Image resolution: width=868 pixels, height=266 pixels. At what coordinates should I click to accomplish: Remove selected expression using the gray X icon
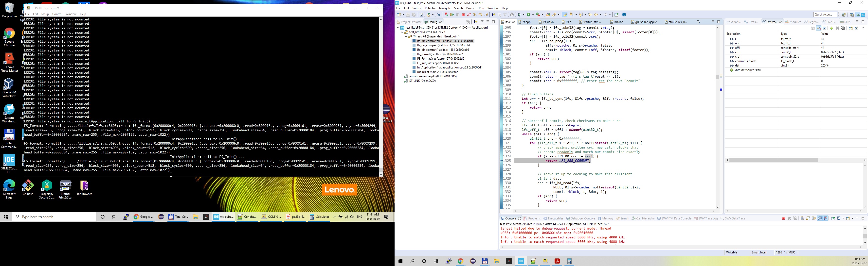[x=838, y=28]
